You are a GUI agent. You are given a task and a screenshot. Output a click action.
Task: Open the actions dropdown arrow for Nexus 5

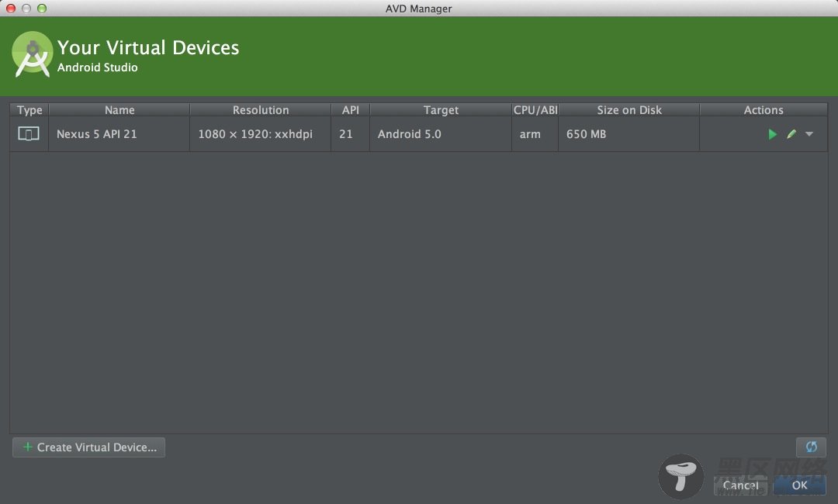pyautogui.click(x=809, y=134)
